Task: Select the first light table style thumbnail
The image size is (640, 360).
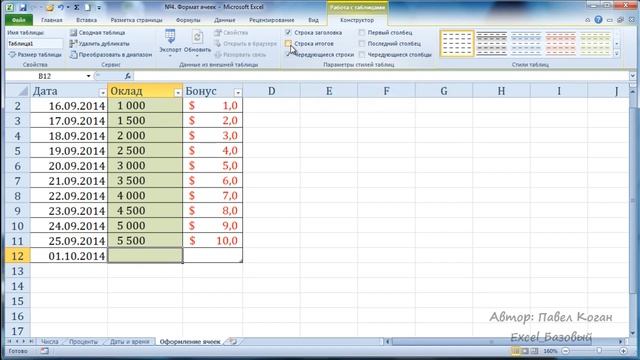Action: [x=457, y=43]
